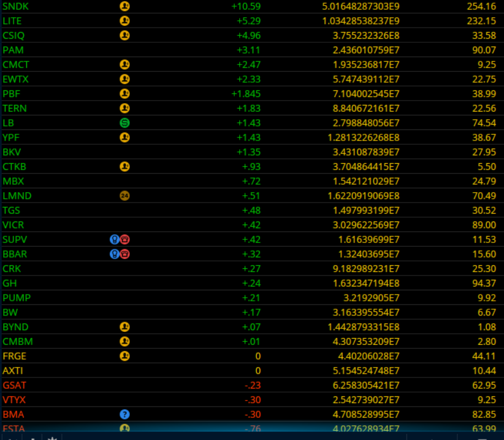Click the earnings icon in SNDK row
This screenshot has width=504, height=440.
tap(124, 6)
